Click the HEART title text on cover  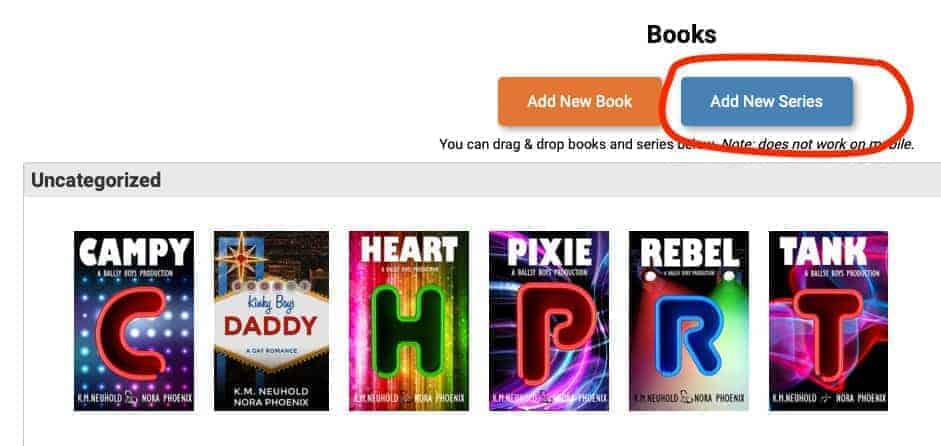tap(409, 250)
